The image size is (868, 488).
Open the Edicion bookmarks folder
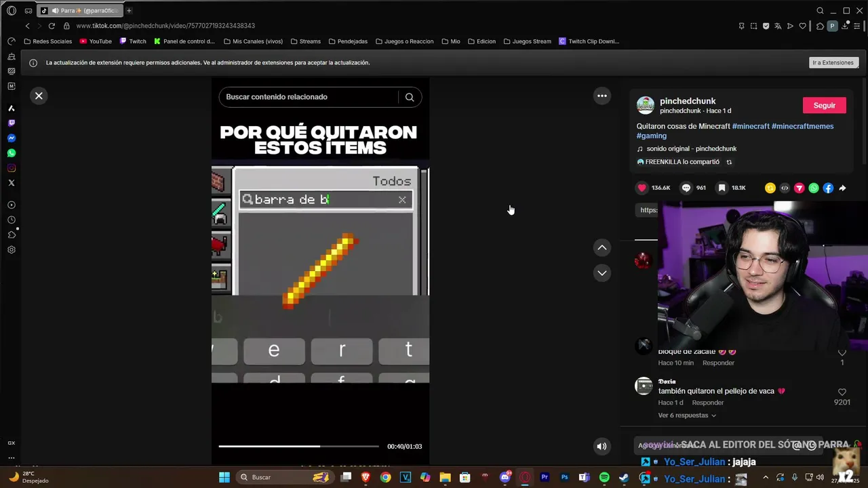pos(481,41)
